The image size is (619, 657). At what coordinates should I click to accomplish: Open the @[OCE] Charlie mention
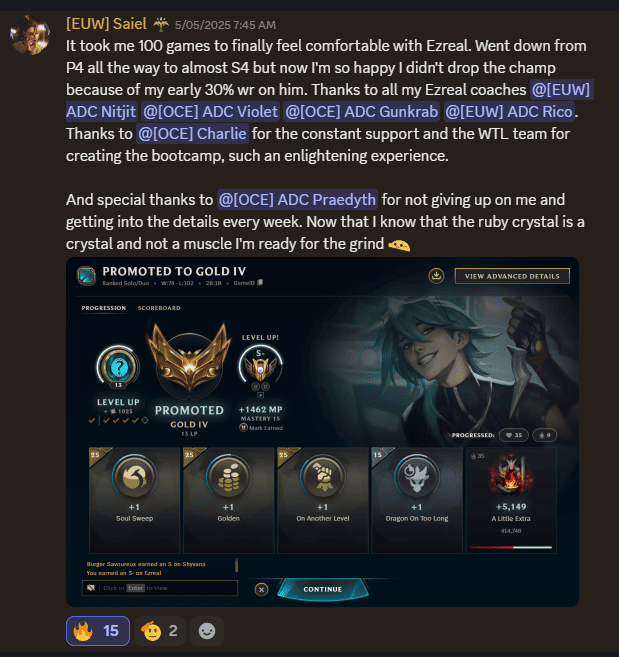[192, 134]
